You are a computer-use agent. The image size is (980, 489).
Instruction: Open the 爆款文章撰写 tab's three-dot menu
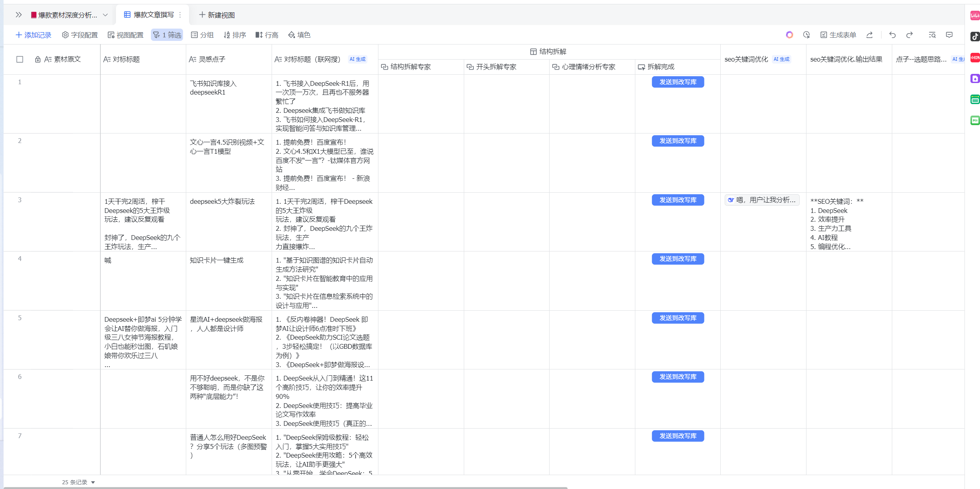[180, 15]
